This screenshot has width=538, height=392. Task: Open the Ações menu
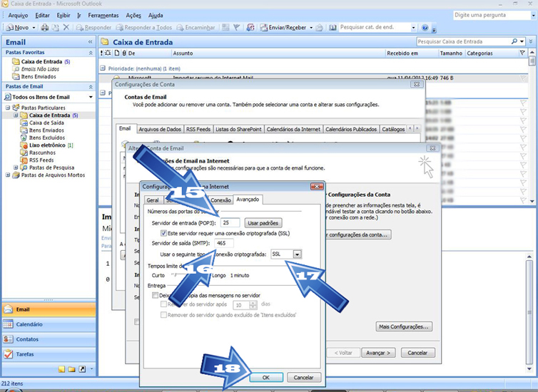click(x=133, y=16)
